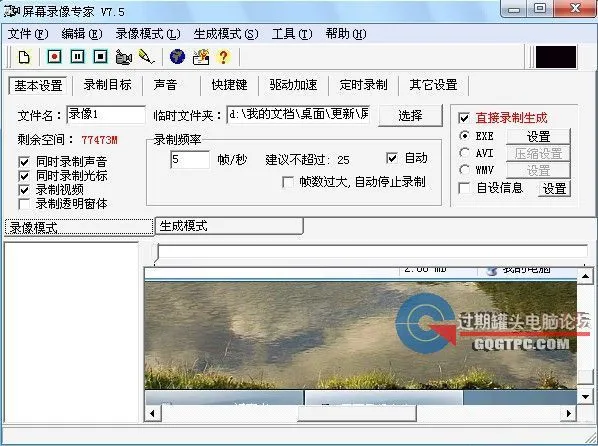Click the horizontal scrollbar thumb in preview

[357, 413]
